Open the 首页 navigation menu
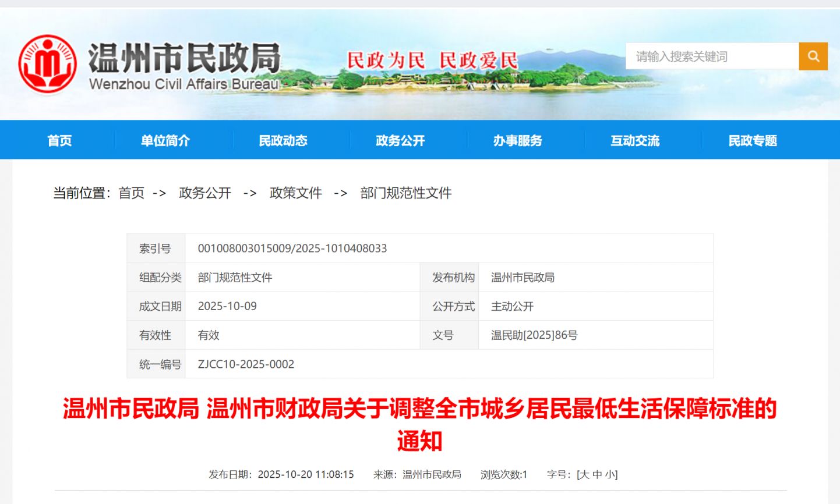The width and height of the screenshot is (840, 504). tap(60, 140)
